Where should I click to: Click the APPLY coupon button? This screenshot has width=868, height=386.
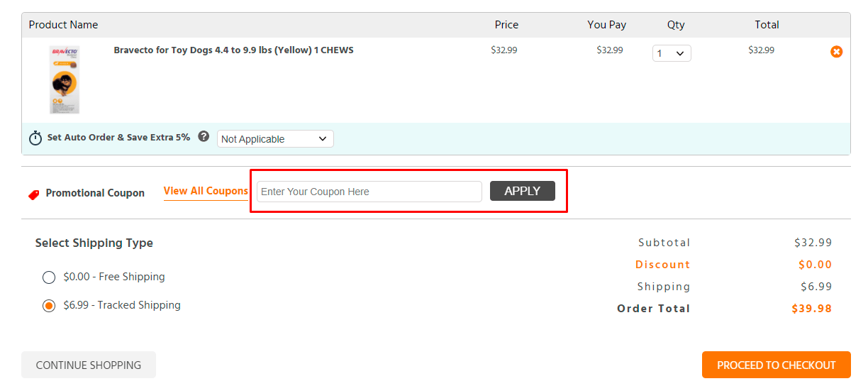(x=523, y=191)
